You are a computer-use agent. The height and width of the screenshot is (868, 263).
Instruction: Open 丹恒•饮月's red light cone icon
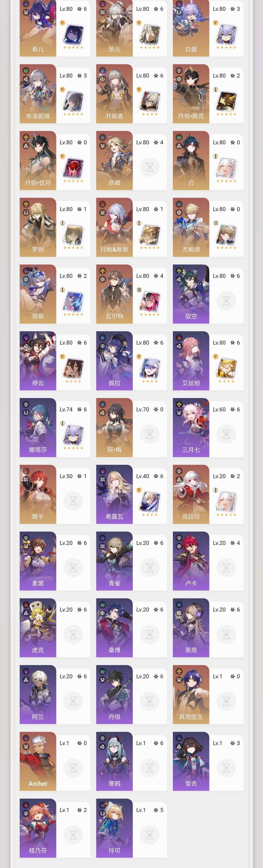coord(73,167)
